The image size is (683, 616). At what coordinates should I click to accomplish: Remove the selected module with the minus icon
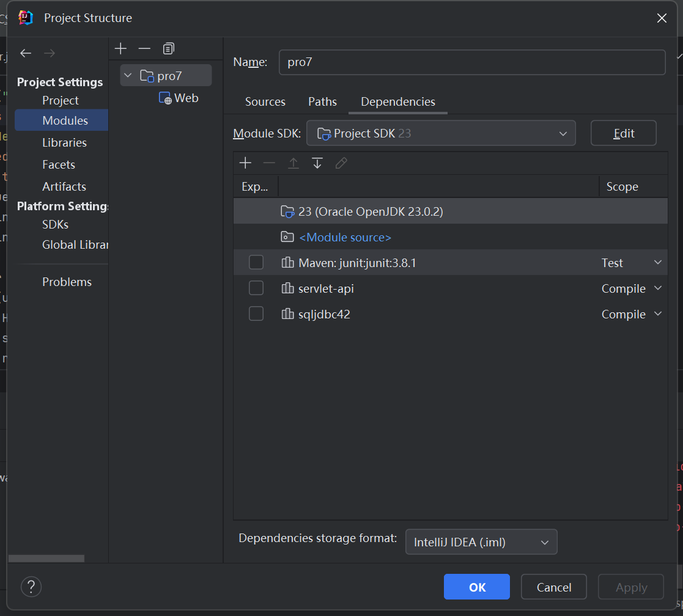tap(144, 48)
